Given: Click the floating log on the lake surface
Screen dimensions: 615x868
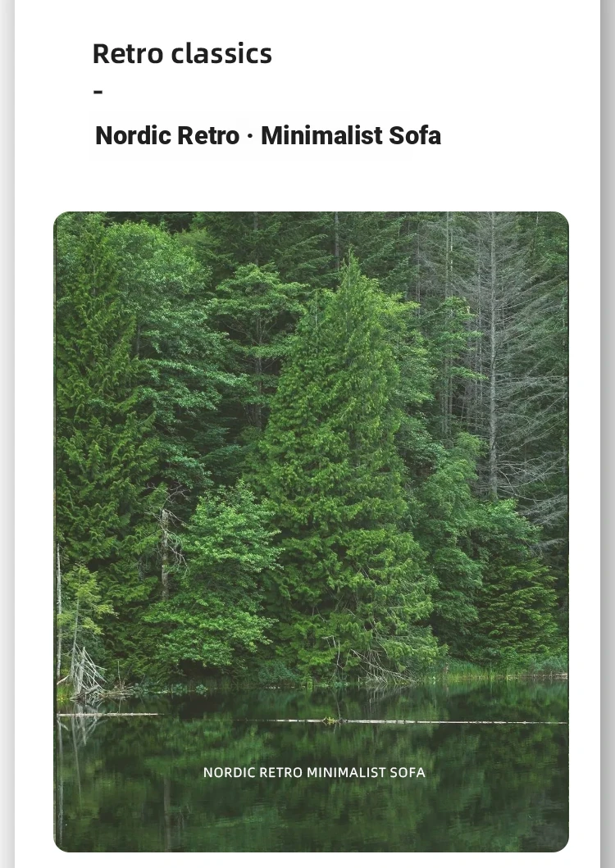Looking at the screenshot, I should tap(421, 721).
